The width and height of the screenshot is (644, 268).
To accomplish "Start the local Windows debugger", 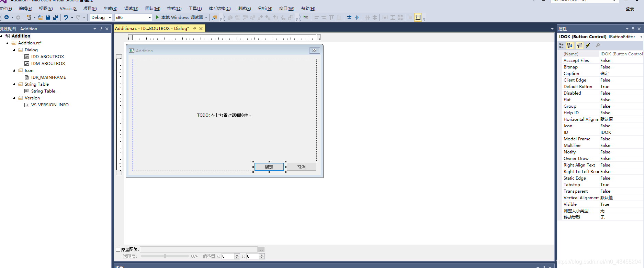I will [x=179, y=17].
